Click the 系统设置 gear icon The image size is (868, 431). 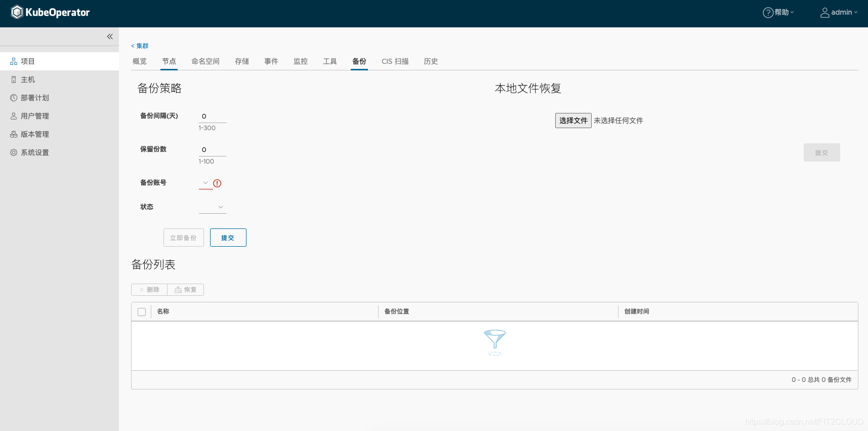(14, 152)
